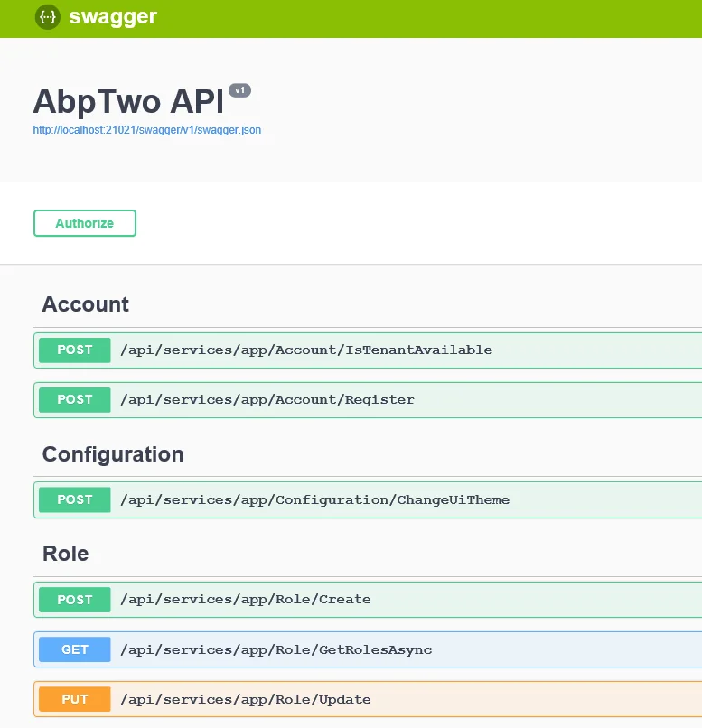
Task: Click the v1 version badge next to the title
Action: [x=239, y=89]
